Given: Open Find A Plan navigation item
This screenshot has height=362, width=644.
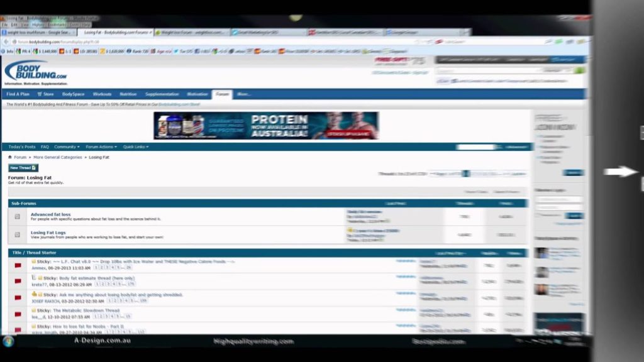Looking at the screenshot, I should click(18, 94).
